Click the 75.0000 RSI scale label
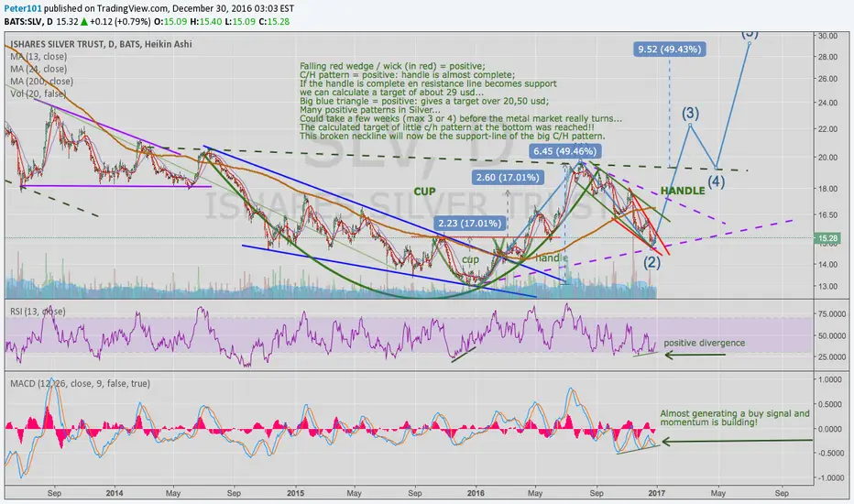This screenshot has height=504, width=854. [830, 313]
